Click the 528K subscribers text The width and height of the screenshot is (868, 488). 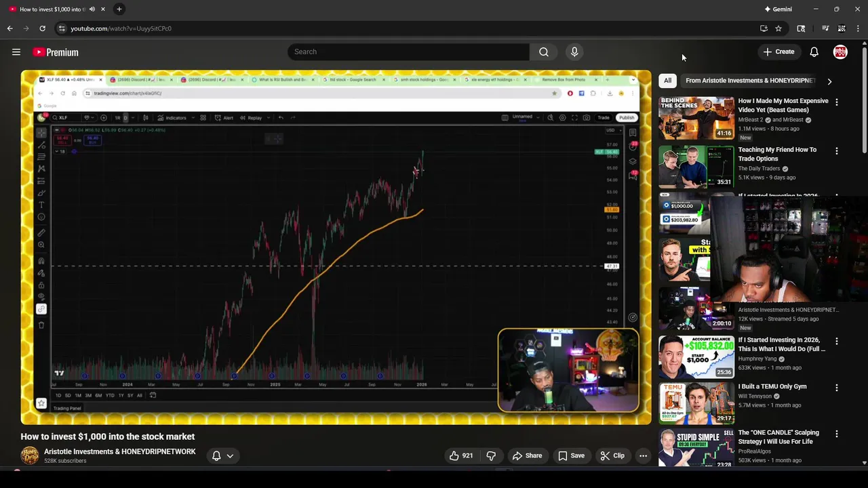65,461
